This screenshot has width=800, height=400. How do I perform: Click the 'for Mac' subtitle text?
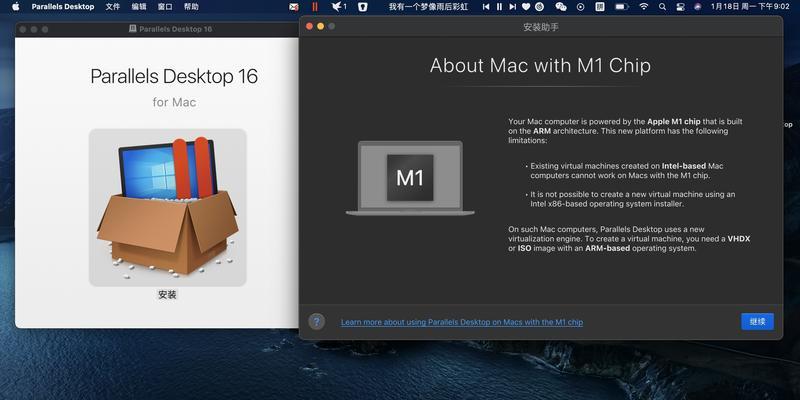(x=174, y=102)
